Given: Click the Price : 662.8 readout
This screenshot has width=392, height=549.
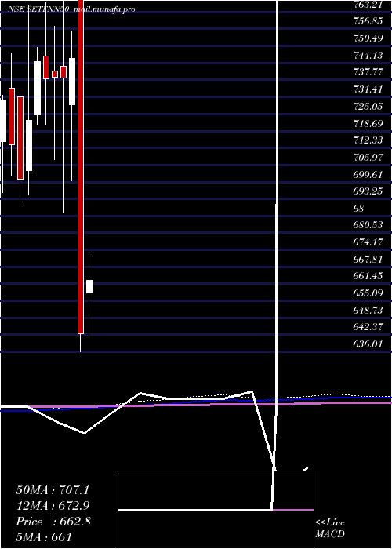Looking at the screenshot, I should point(53,522).
